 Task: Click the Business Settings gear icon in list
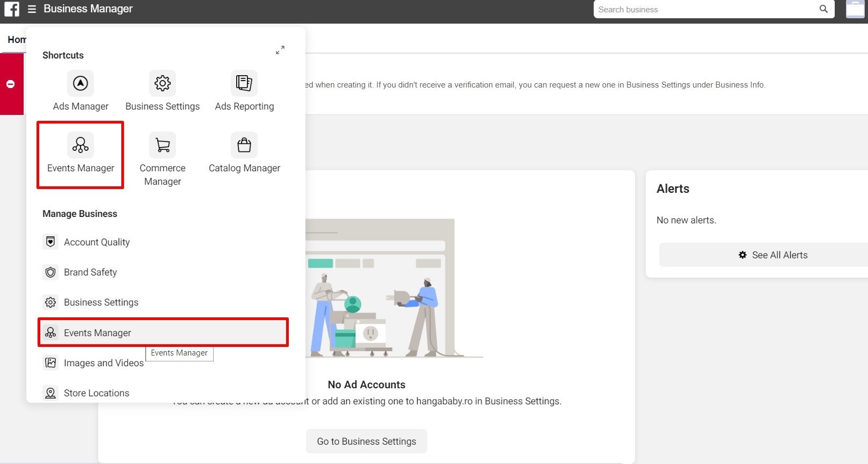(x=50, y=302)
